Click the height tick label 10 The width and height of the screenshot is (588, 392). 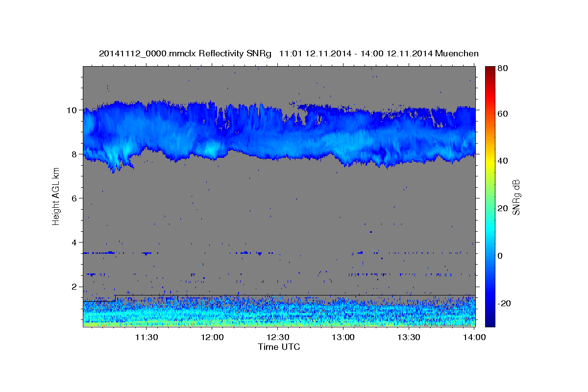pyautogui.click(x=72, y=110)
